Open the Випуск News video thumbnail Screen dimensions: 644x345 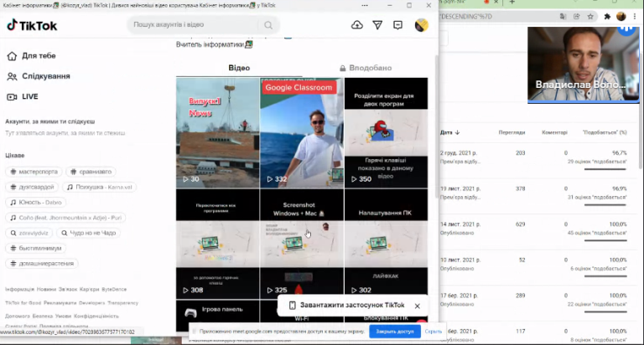218,133
